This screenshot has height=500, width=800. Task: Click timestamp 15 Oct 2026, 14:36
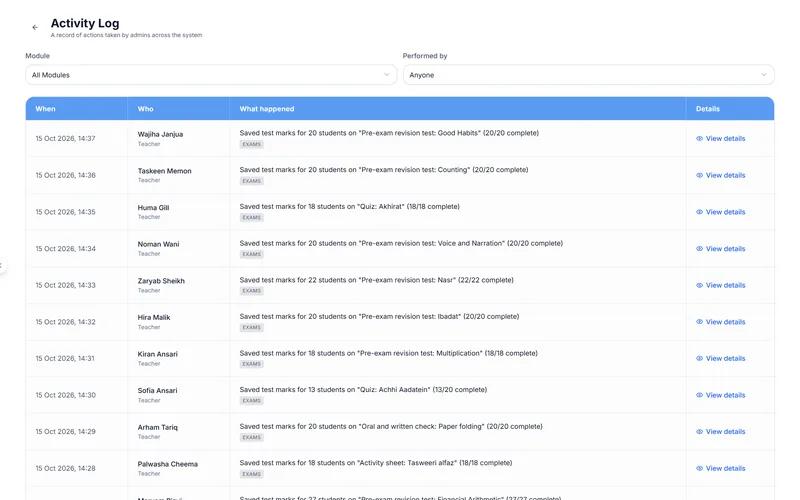click(x=65, y=175)
